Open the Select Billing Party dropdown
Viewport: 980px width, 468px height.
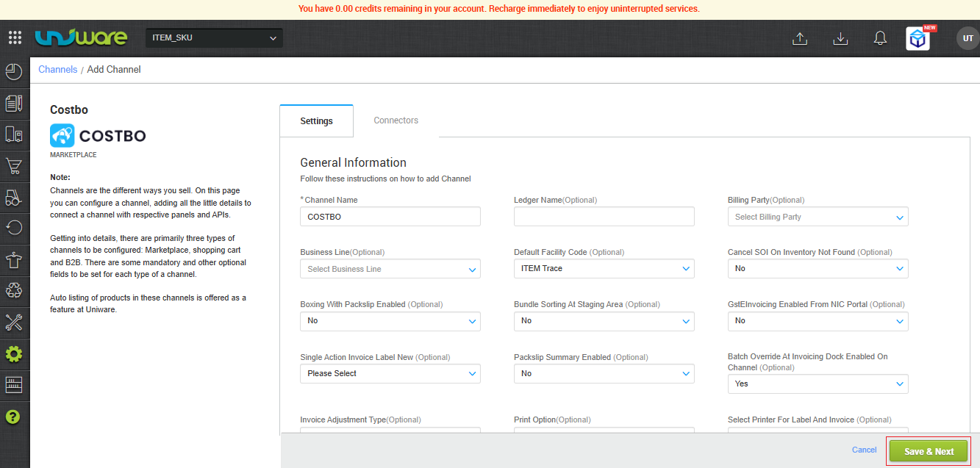click(818, 217)
